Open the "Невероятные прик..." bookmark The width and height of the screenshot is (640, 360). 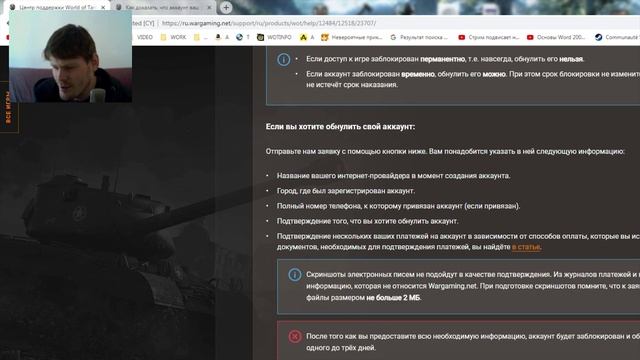(351, 37)
